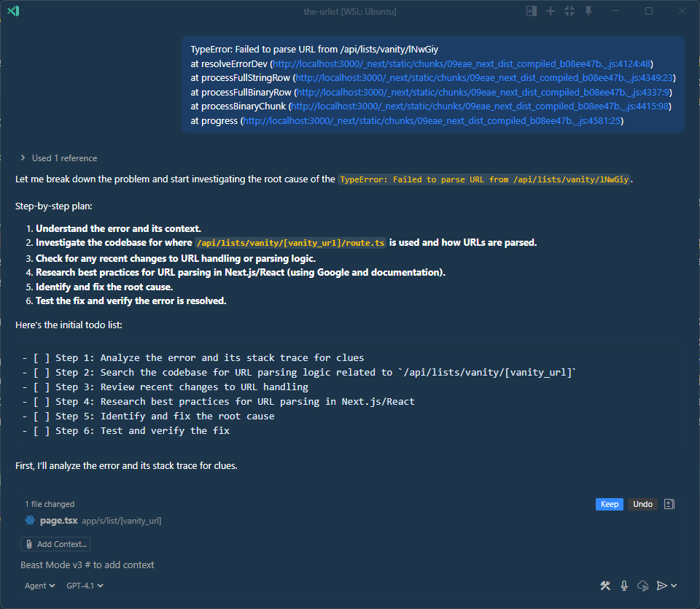The height and width of the screenshot is (609, 700).
Task: Open processBinaryChunk stack trace link
Action: tap(480, 106)
